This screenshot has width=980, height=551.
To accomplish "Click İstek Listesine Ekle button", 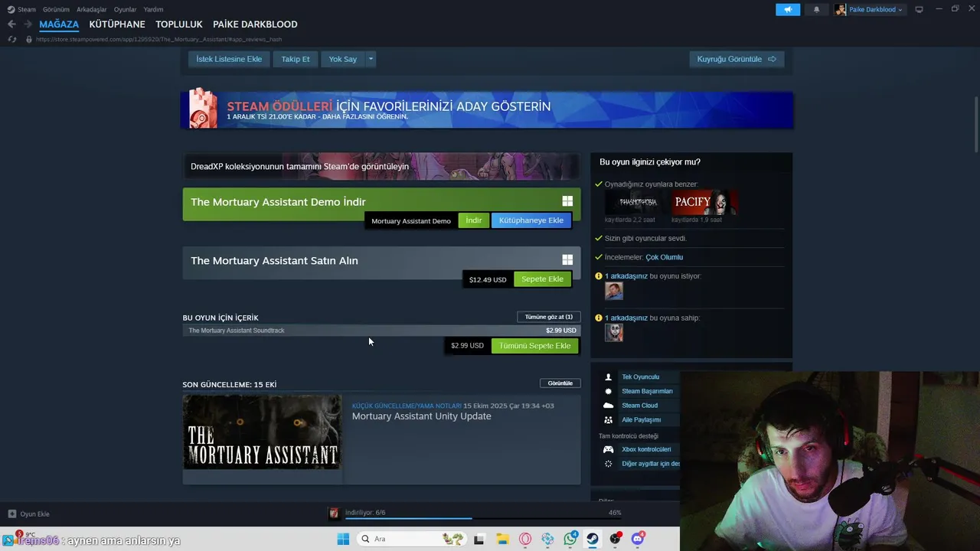I will tap(229, 59).
